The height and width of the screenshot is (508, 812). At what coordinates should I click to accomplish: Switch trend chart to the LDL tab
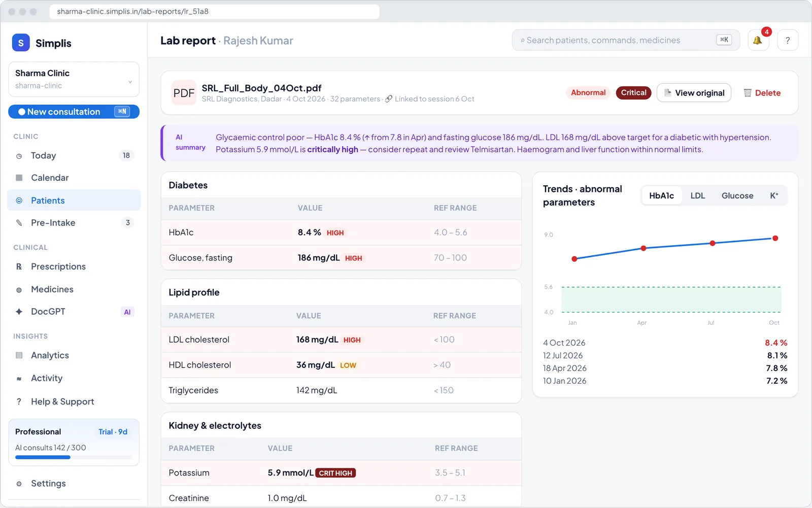[697, 195]
